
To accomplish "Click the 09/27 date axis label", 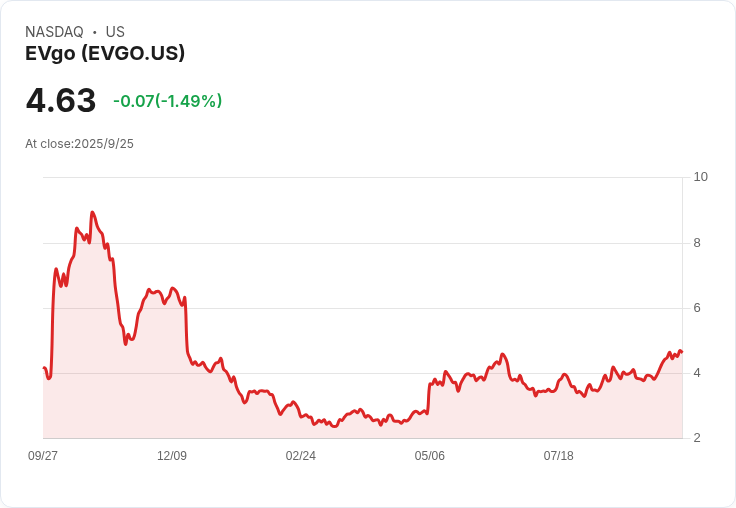I will [x=43, y=456].
